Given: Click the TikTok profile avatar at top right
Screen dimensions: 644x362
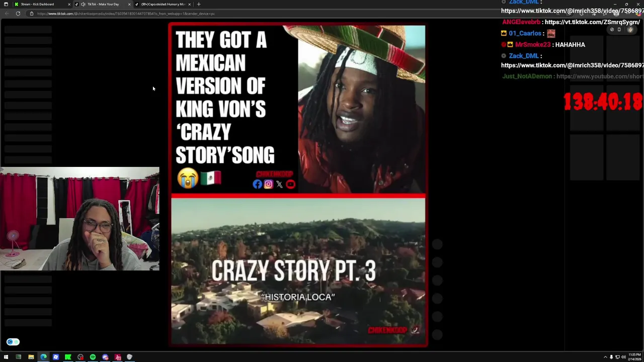Looking at the screenshot, I should tap(630, 30).
